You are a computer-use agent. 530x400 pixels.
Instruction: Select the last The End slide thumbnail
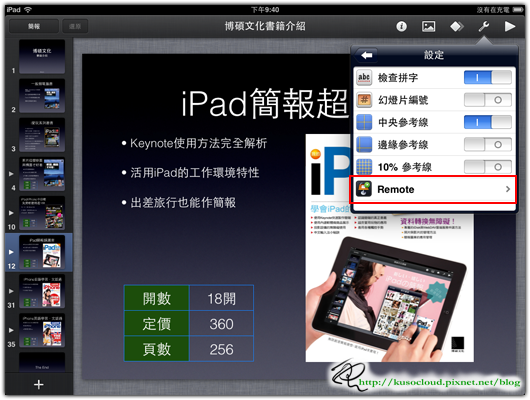(42, 362)
